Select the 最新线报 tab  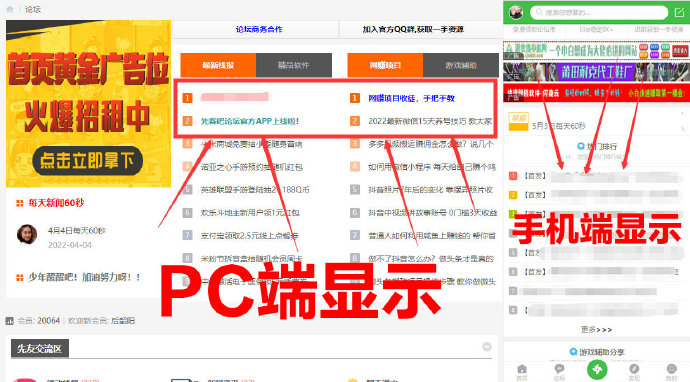click(x=218, y=65)
